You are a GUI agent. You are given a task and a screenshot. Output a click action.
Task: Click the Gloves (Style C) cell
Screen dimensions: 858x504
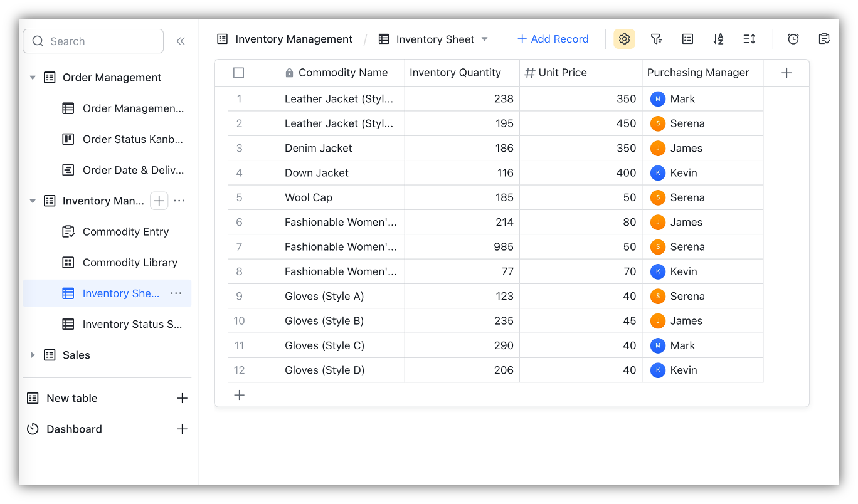coord(342,345)
